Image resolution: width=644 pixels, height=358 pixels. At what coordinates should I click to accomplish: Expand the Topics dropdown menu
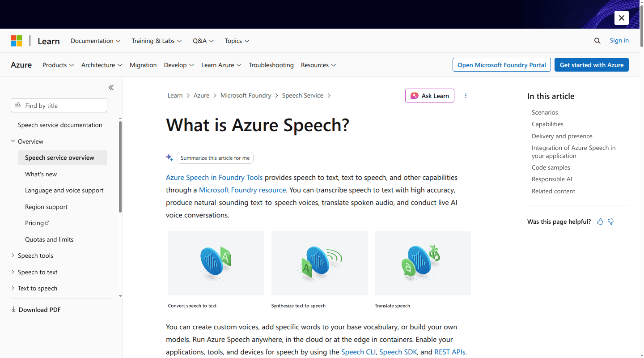coord(237,41)
